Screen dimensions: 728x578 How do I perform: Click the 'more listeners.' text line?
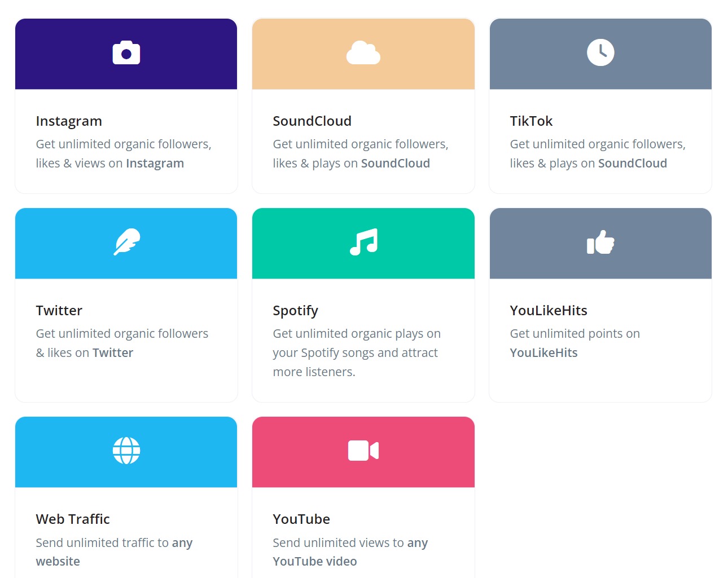[314, 372]
